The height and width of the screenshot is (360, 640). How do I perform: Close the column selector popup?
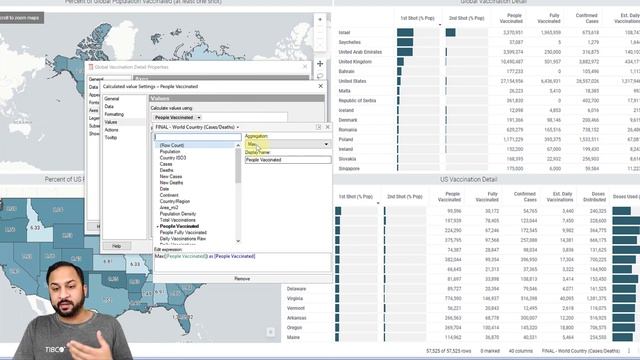pyautogui.click(x=327, y=127)
